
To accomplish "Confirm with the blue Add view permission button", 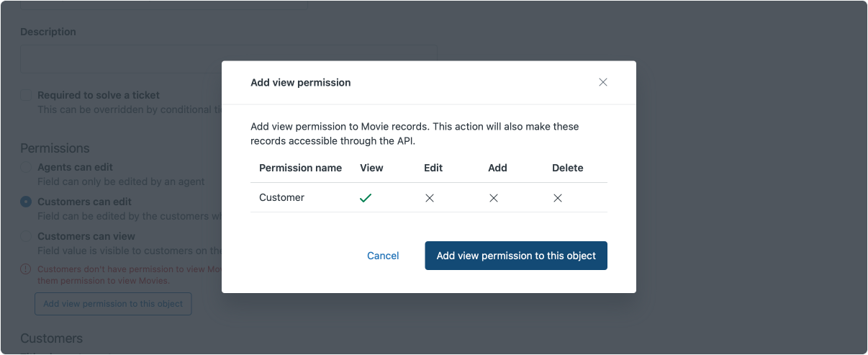I will coord(516,256).
